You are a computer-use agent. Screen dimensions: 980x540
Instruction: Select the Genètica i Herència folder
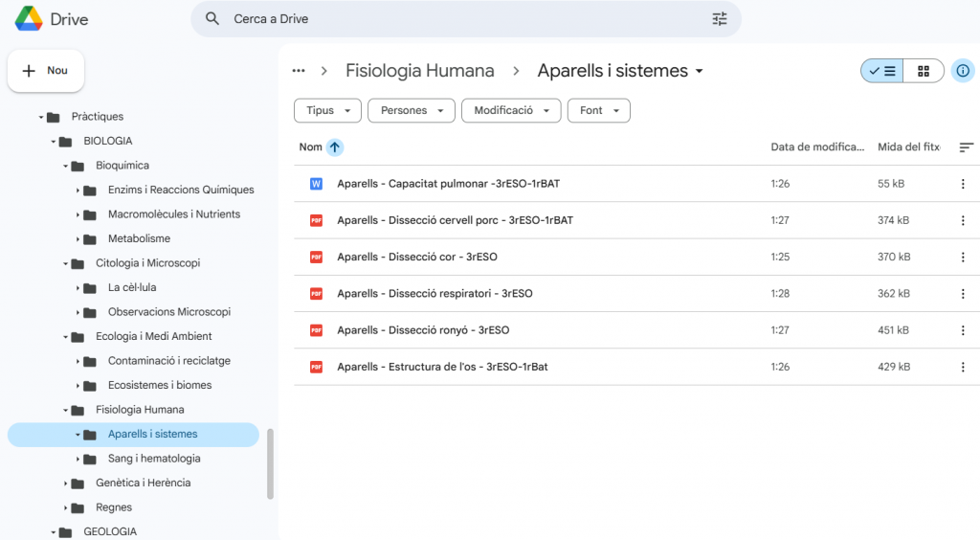point(143,484)
